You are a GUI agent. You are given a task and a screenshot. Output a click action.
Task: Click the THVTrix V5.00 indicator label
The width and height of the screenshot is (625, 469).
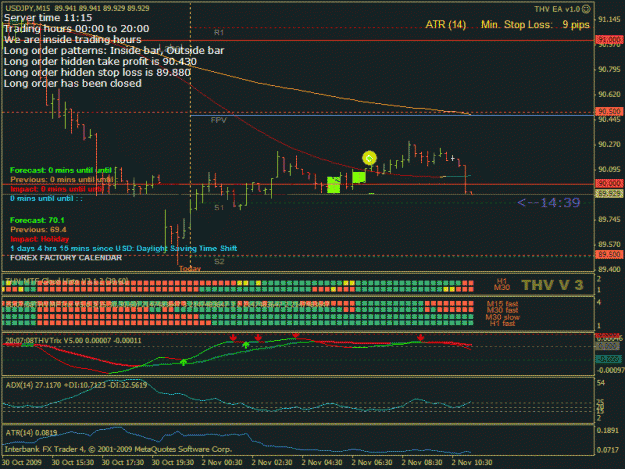click(73, 341)
